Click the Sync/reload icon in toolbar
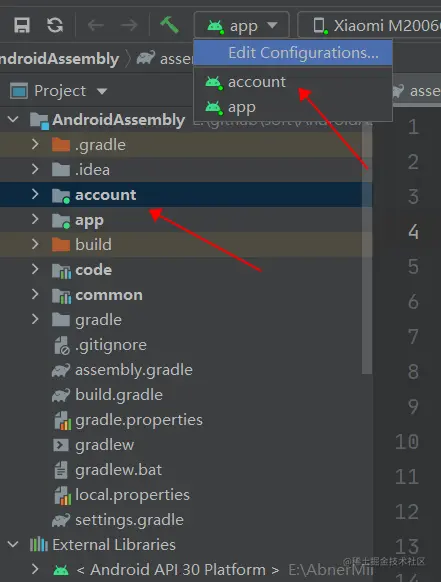The width and height of the screenshot is (441, 582). 55,25
